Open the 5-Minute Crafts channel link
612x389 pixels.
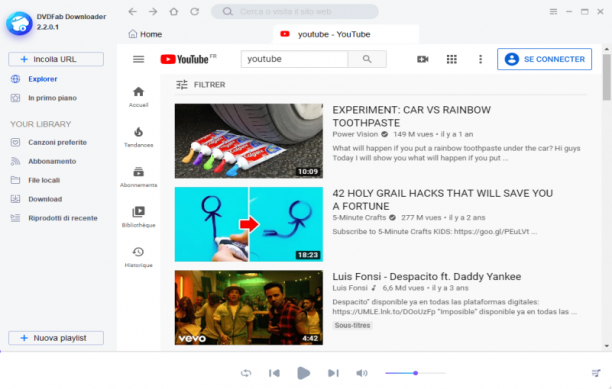pyautogui.click(x=359, y=218)
